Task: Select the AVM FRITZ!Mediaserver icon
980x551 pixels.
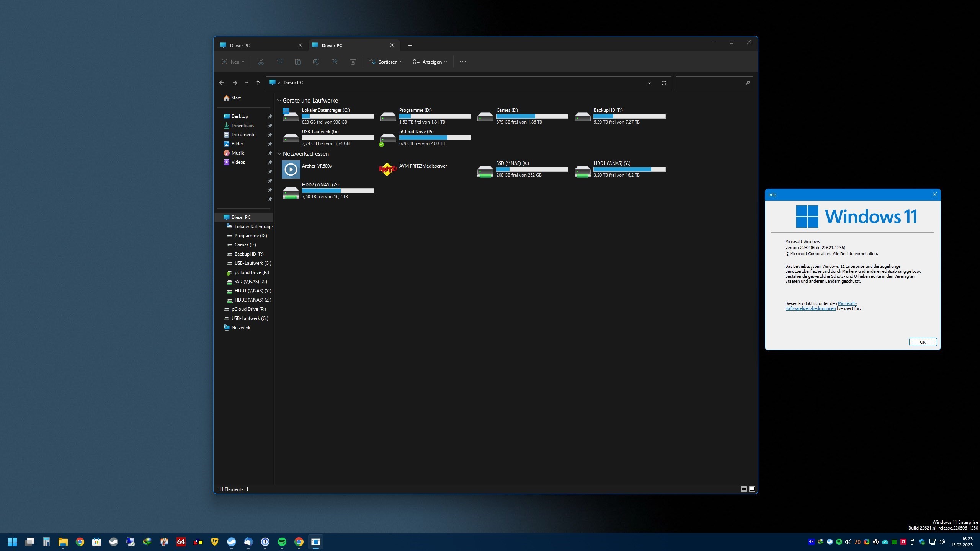Action: (x=387, y=169)
